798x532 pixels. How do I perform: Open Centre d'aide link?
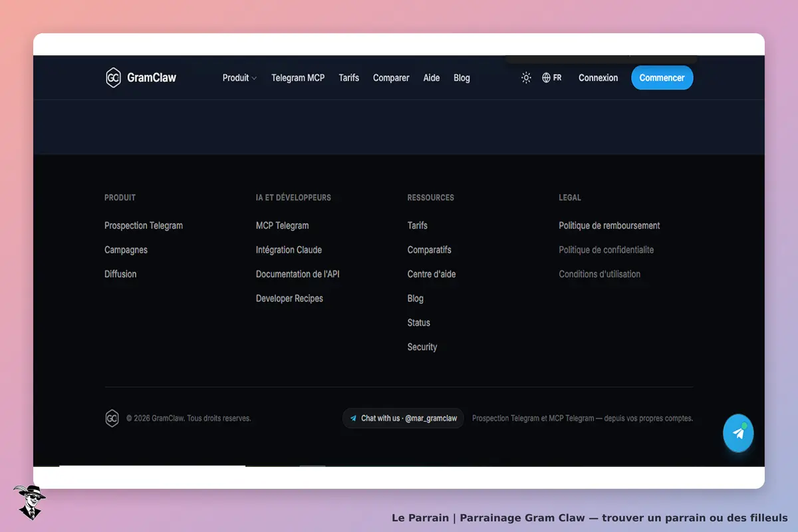click(x=432, y=274)
